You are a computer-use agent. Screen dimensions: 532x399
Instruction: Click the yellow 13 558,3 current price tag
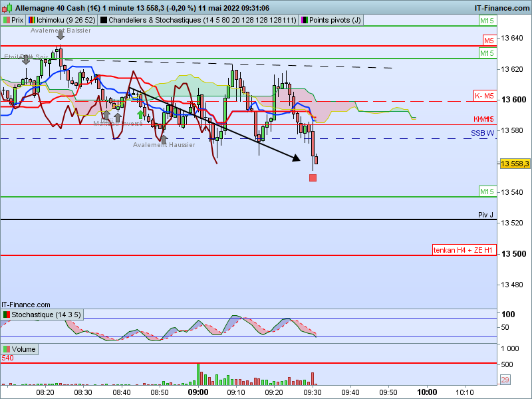click(515, 164)
